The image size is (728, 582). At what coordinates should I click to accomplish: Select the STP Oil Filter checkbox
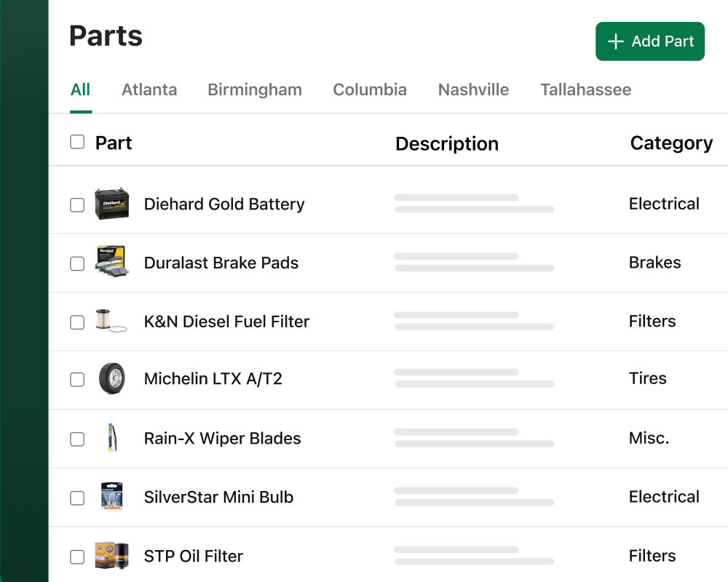[x=77, y=557]
